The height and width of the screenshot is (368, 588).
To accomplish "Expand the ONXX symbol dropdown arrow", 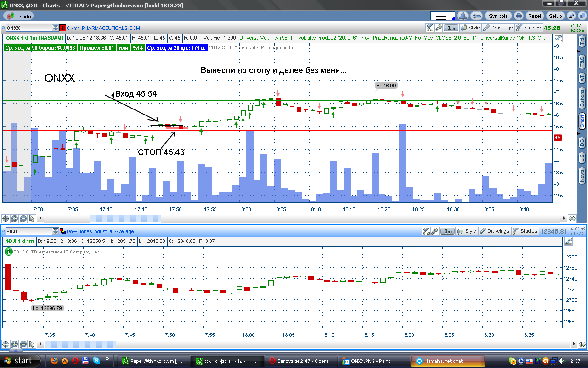I will (x=56, y=28).
